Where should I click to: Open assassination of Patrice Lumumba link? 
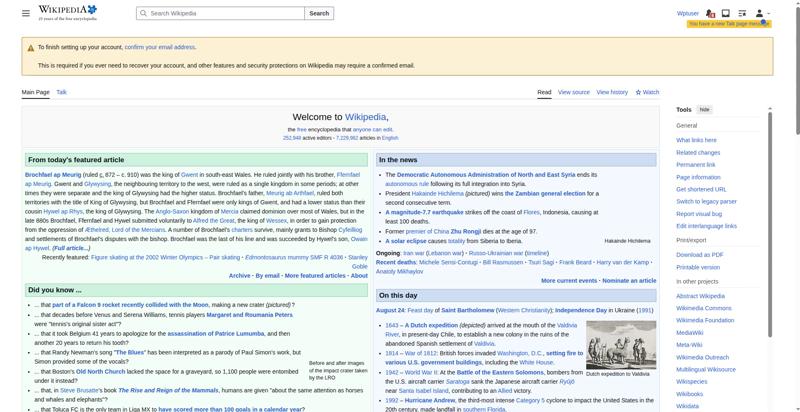pyautogui.click(x=216, y=334)
